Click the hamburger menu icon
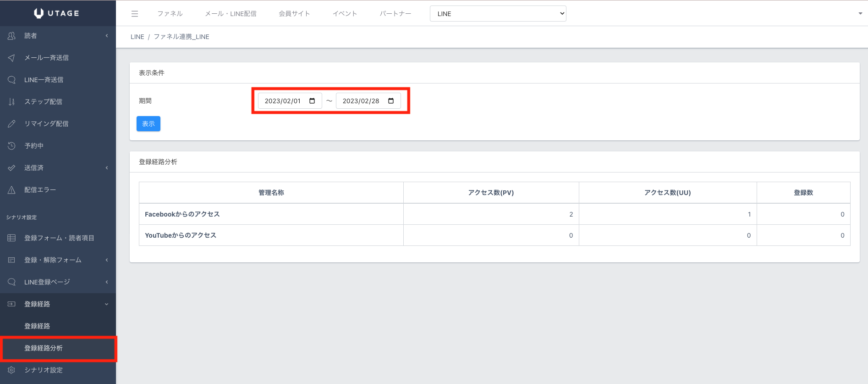The width and height of the screenshot is (868, 384). click(135, 14)
